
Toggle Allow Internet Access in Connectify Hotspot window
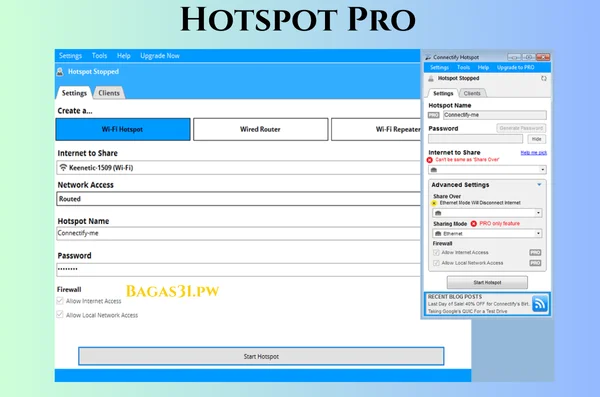[436, 253]
